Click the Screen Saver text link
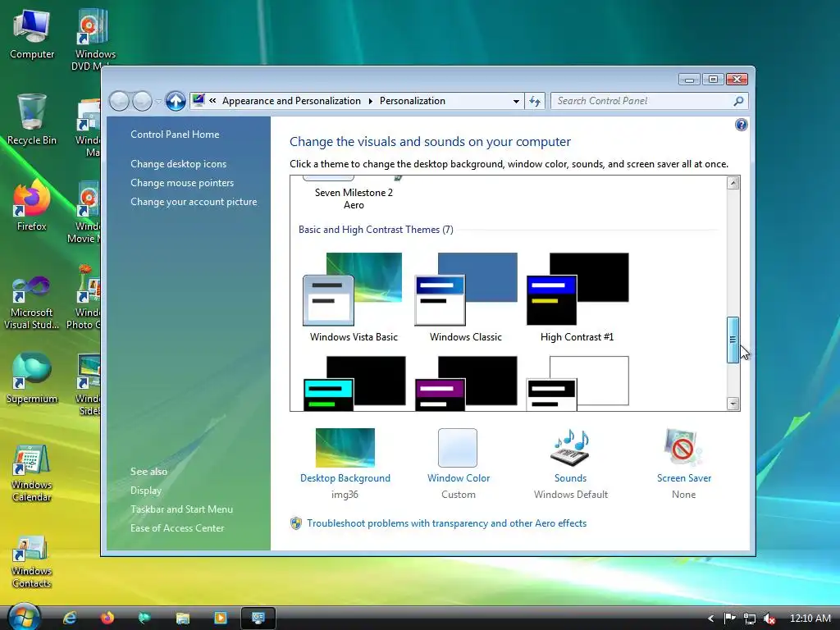This screenshot has height=630, width=840. [x=684, y=478]
